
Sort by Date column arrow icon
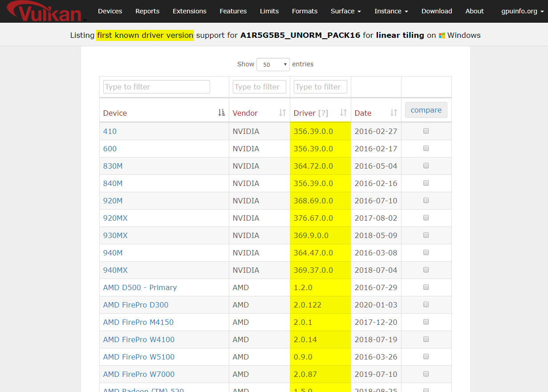394,113
